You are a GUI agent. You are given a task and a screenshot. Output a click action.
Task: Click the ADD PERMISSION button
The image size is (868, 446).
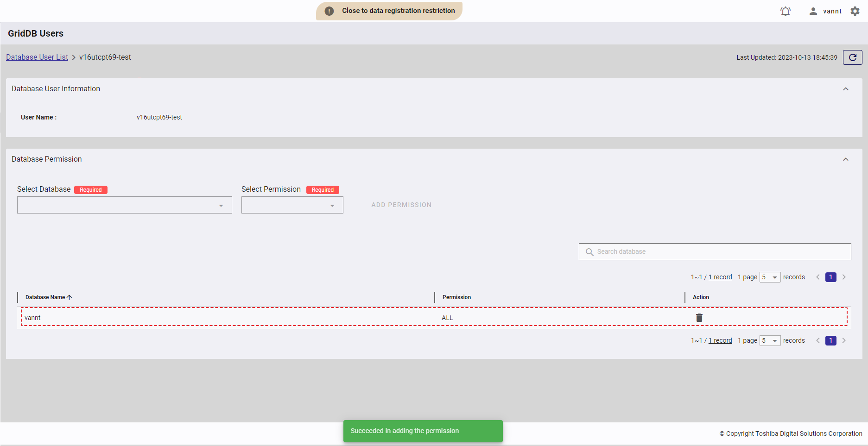401,205
